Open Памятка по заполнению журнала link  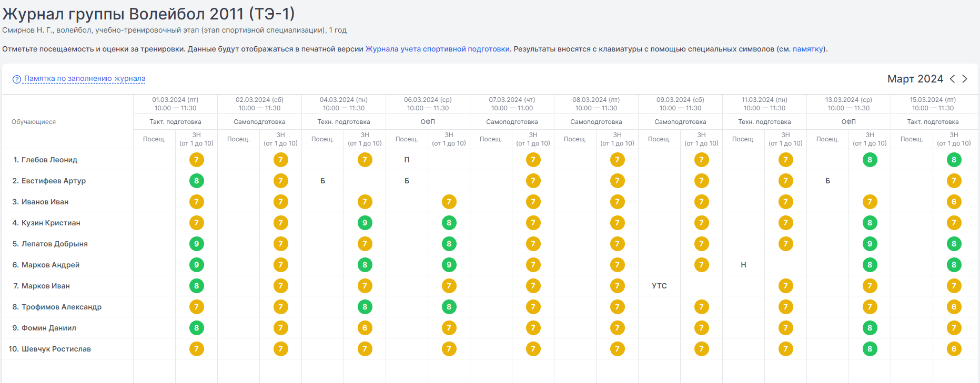(85, 78)
